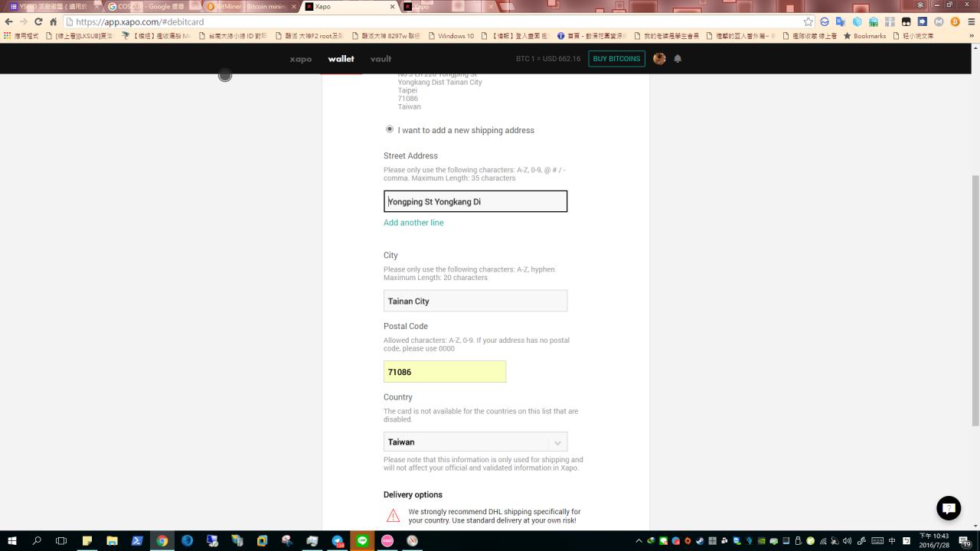Open the vault section in Xapo navigation

(x=381, y=59)
